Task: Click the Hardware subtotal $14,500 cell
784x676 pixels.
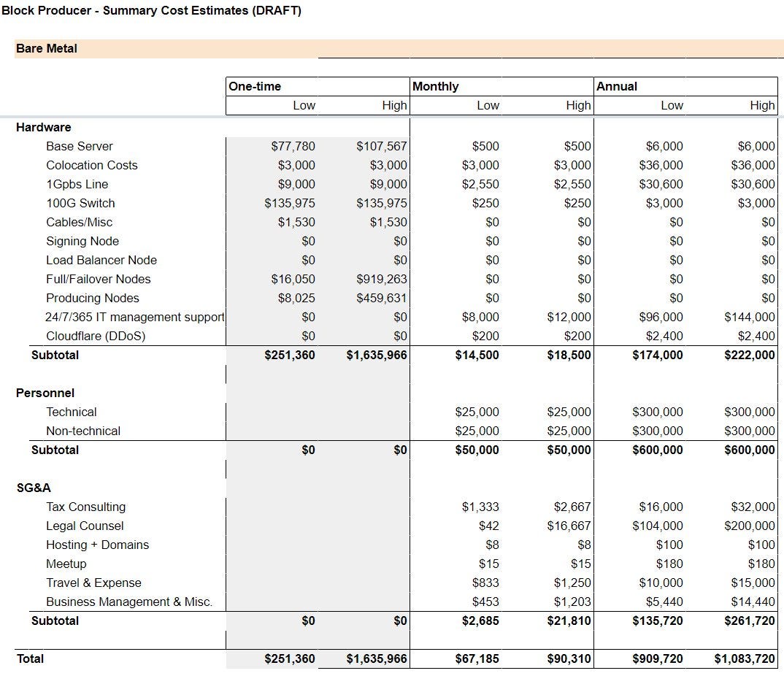Action: [x=477, y=355]
